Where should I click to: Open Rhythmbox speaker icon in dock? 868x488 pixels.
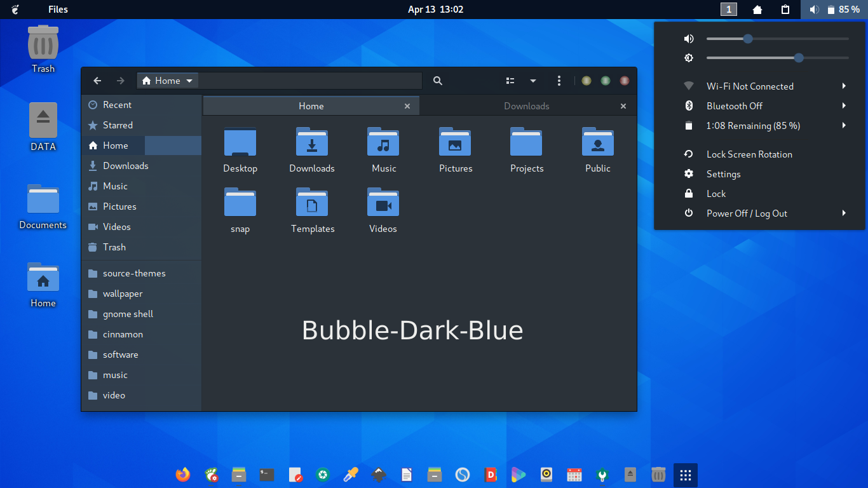click(x=546, y=475)
